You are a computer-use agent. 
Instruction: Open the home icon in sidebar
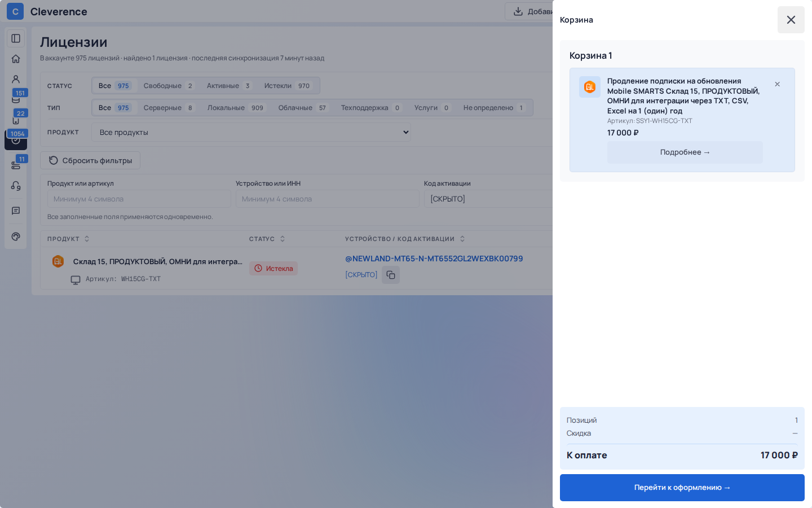[x=16, y=59]
